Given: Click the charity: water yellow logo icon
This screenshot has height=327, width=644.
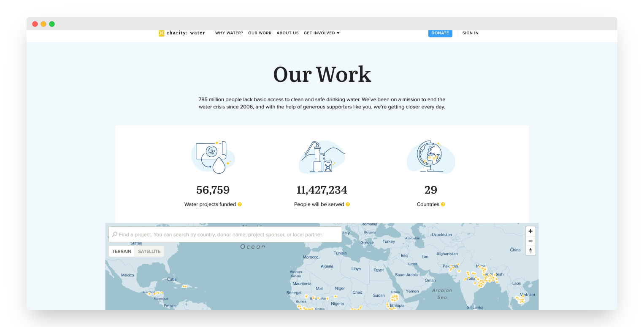Looking at the screenshot, I should coord(161,33).
